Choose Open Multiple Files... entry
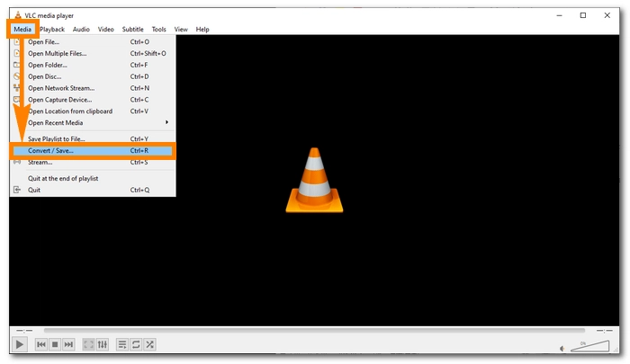This screenshot has width=630, height=364. 93,53
